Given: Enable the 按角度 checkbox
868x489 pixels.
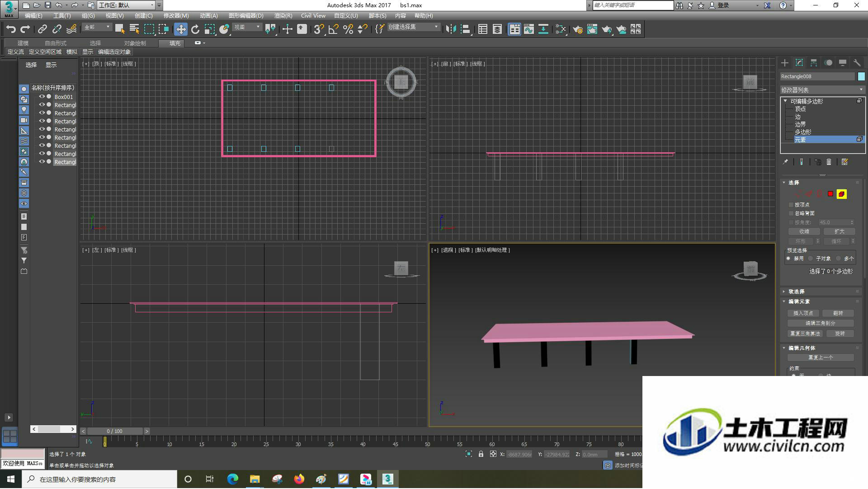Looking at the screenshot, I should tap(791, 222).
